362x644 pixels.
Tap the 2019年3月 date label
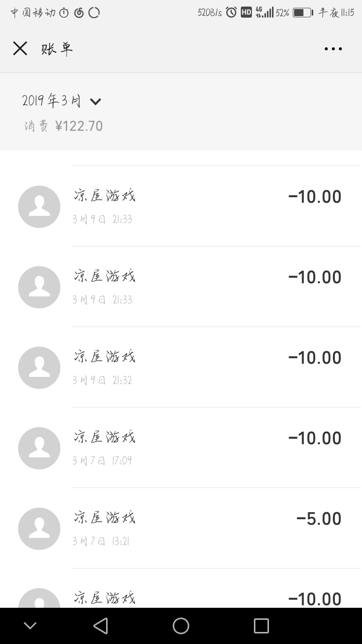[x=51, y=101]
